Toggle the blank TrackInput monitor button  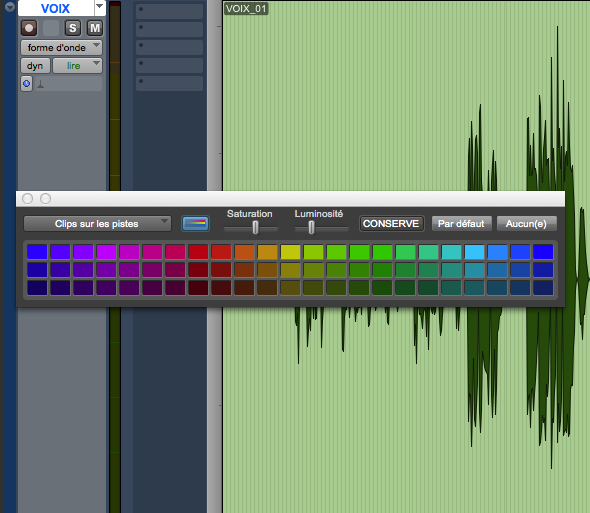tap(51, 28)
